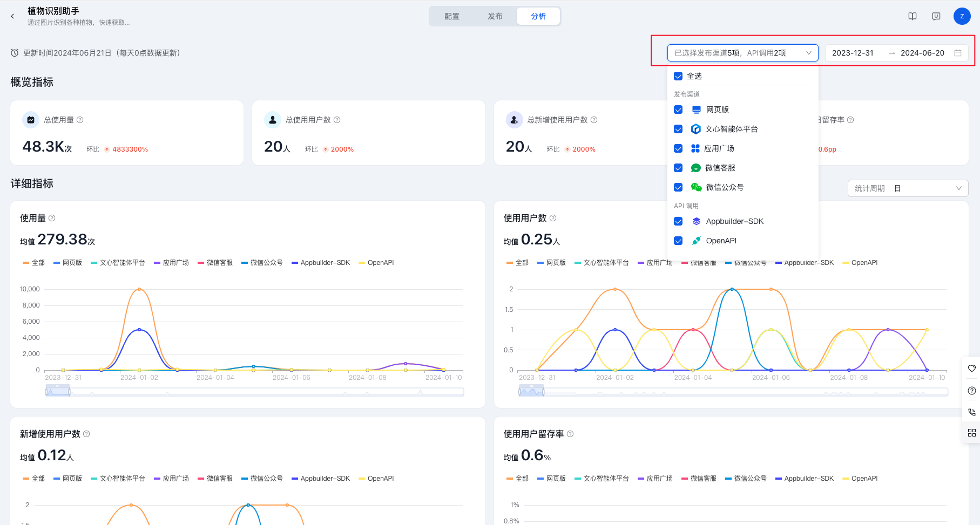Go back with the left arrow icon

(x=12, y=16)
